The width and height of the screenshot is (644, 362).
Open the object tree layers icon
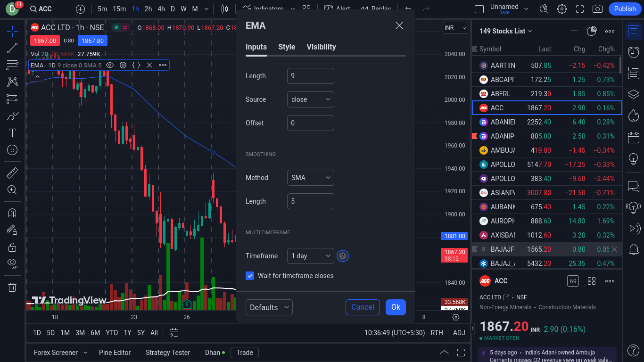pyautogui.click(x=633, y=94)
